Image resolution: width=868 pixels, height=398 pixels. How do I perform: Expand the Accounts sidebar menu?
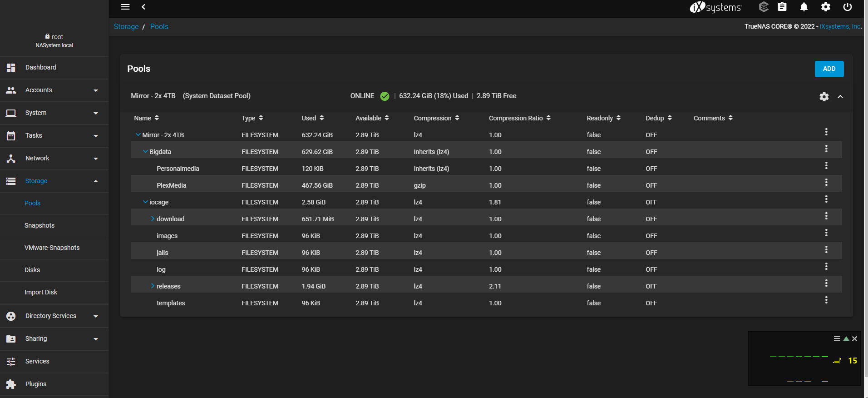[54, 90]
